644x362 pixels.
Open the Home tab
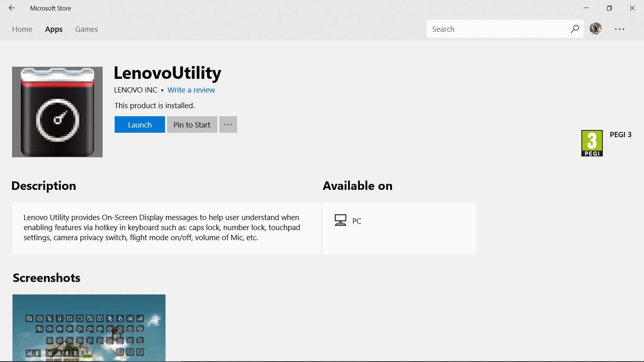(x=22, y=29)
